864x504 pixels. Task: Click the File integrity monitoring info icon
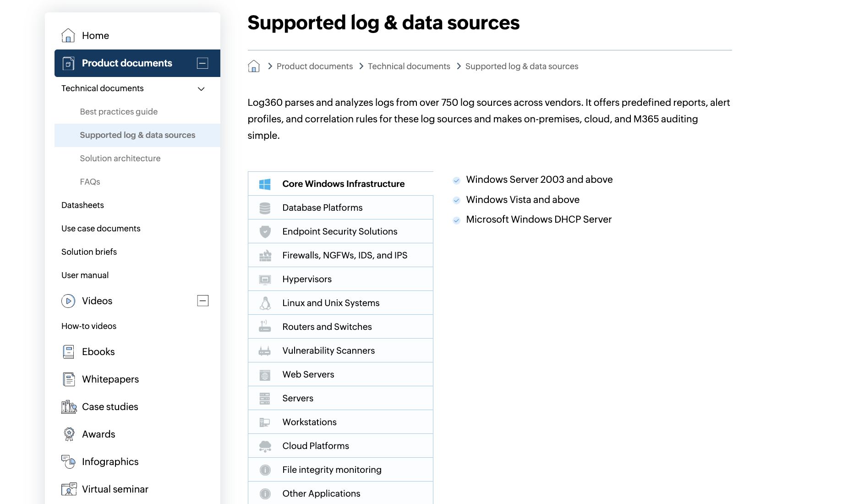[265, 470]
